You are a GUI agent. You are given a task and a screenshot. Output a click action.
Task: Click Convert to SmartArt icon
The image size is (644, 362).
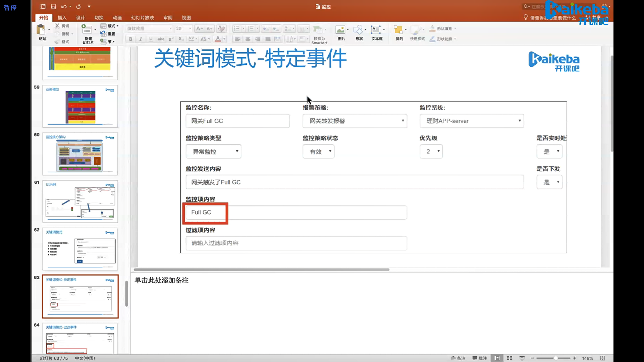tap(318, 30)
